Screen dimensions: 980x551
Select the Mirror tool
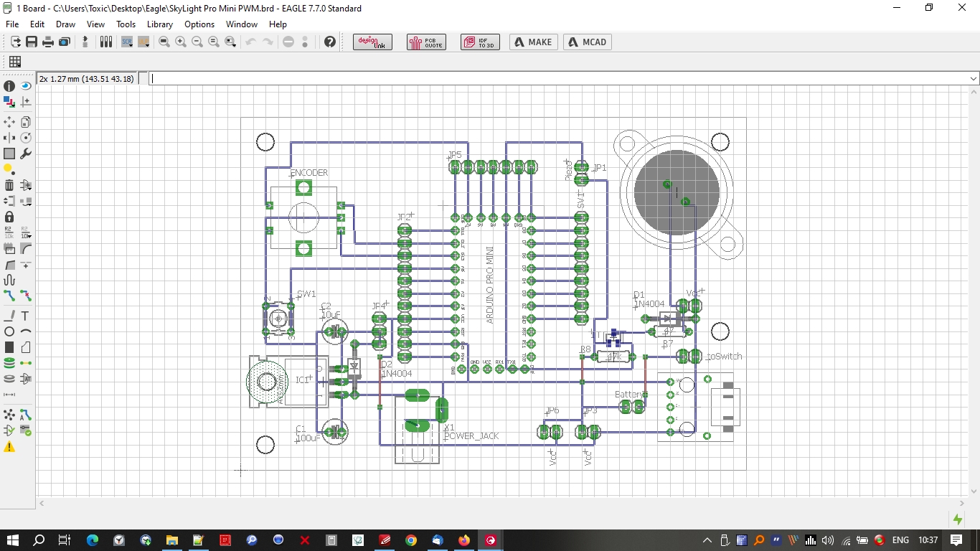pyautogui.click(x=9, y=138)
